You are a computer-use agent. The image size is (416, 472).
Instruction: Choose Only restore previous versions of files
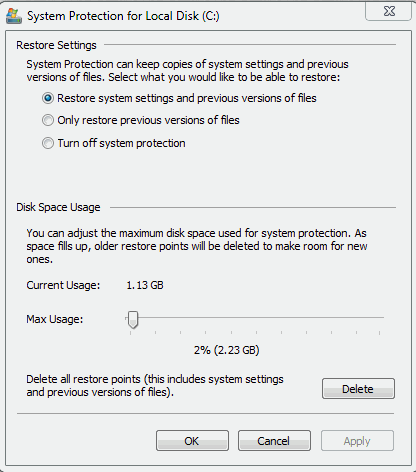click(x=48, y=120)
